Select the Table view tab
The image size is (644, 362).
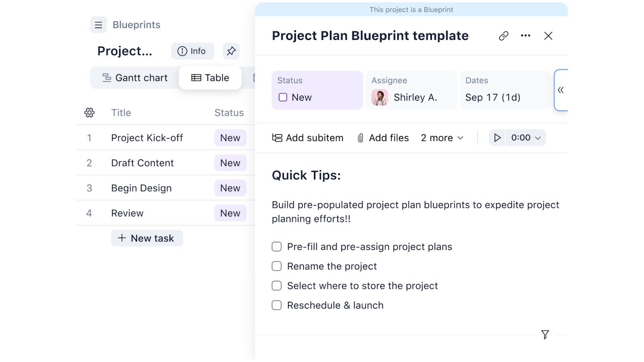210,78
